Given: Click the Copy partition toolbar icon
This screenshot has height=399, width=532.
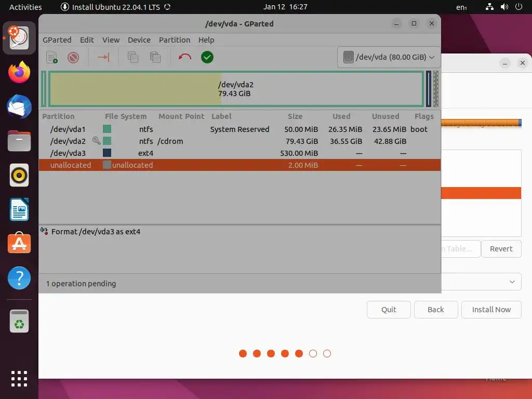Looking at the screenshot, I should tap(132, 57).
